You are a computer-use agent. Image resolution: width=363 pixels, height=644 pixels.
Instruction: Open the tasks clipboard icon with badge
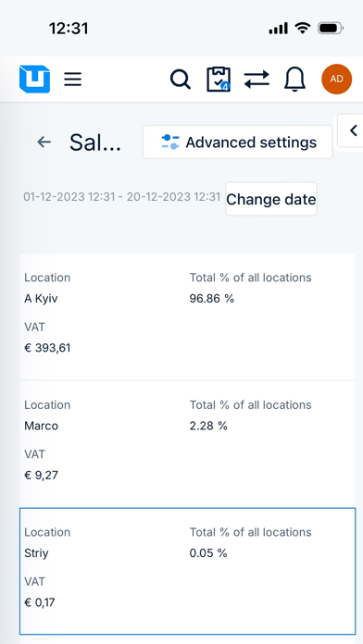[x=219, y=79]
